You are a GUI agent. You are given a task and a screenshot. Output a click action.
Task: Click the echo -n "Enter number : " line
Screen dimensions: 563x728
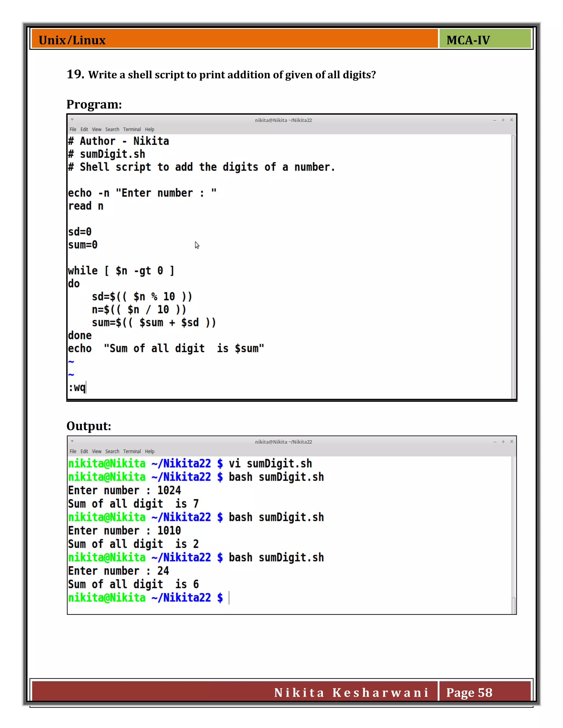click(x=142, y=193)
